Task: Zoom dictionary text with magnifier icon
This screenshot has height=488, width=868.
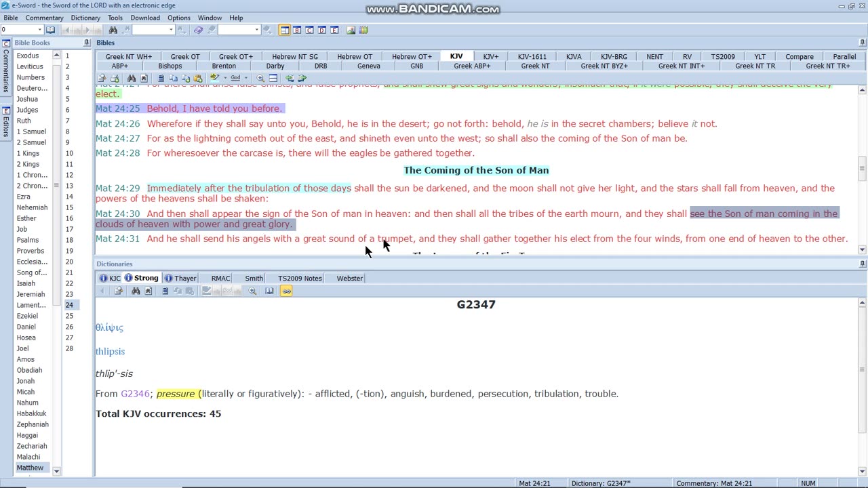Action: [x=252, y=291]
